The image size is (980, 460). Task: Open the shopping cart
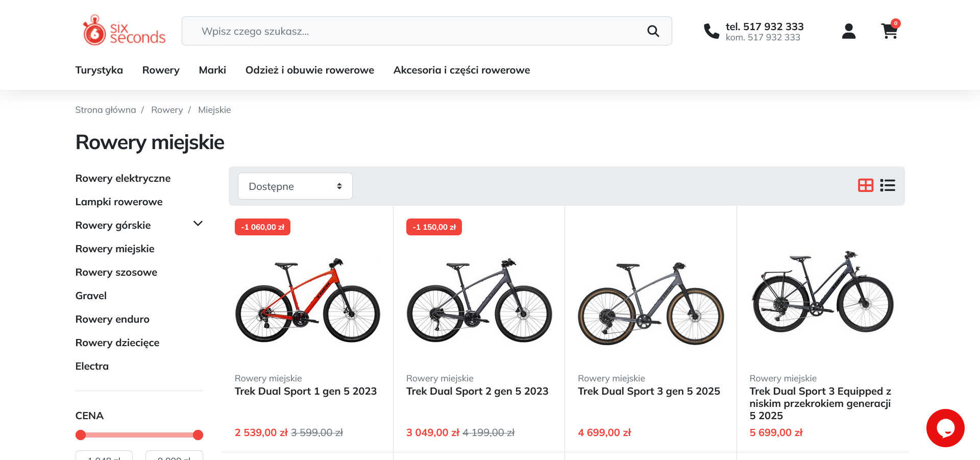pos(889,31)
